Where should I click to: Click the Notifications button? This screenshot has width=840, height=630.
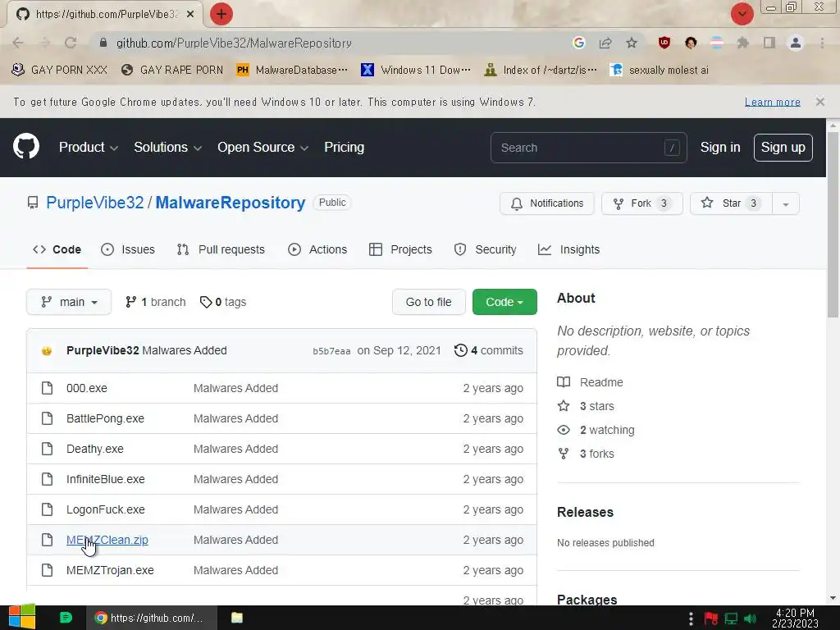pyautogui.click(x=547, y=203)
